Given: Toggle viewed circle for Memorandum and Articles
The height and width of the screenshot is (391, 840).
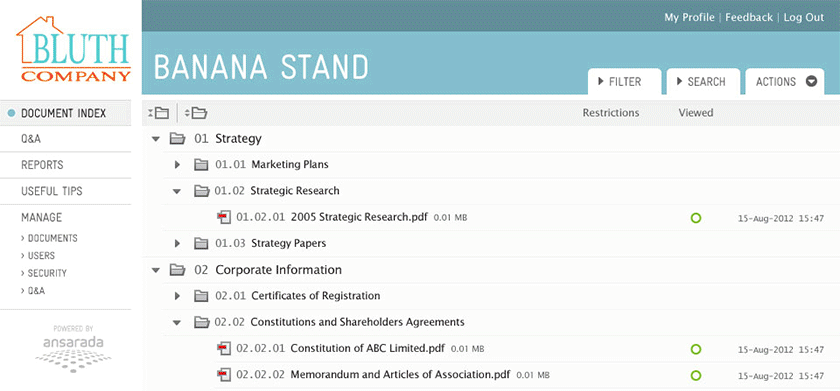Looking at the screenshot, I should tap(696, 375).
